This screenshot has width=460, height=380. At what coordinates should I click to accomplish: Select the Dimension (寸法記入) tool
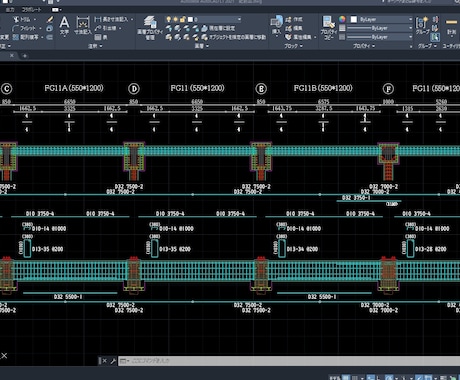[x=83, y=26]
